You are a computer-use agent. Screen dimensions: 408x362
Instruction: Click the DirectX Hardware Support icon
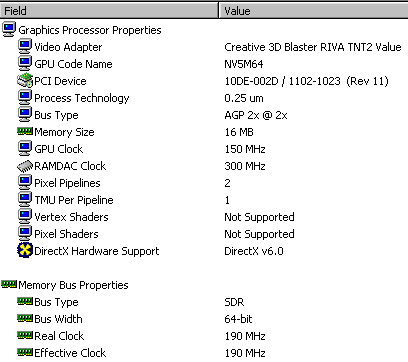point(25,251)
